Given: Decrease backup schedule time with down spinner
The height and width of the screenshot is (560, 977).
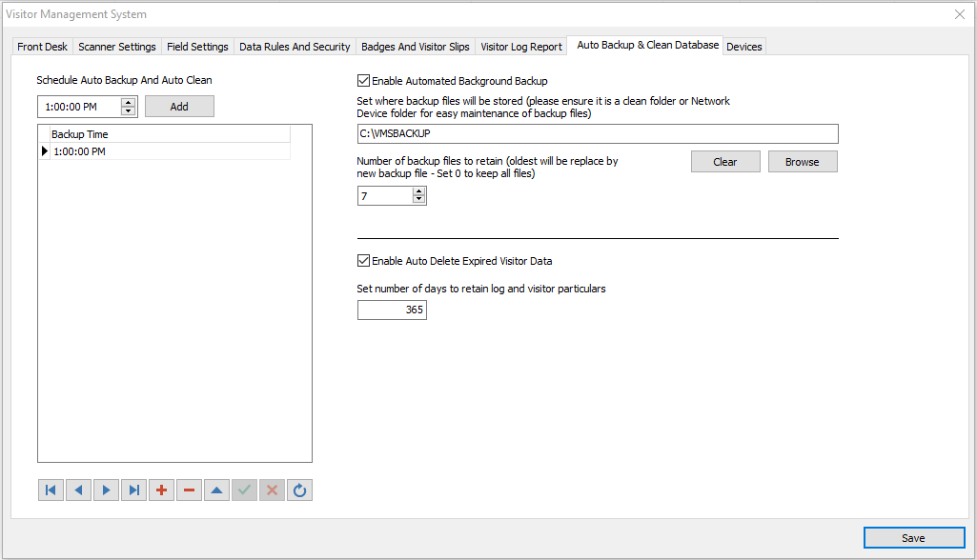Looking at the screenshot, I should click(x=129, y=110).
